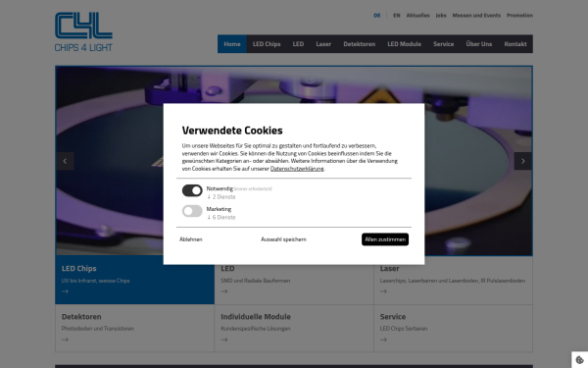Select the Service card heading

pos(393,317)
